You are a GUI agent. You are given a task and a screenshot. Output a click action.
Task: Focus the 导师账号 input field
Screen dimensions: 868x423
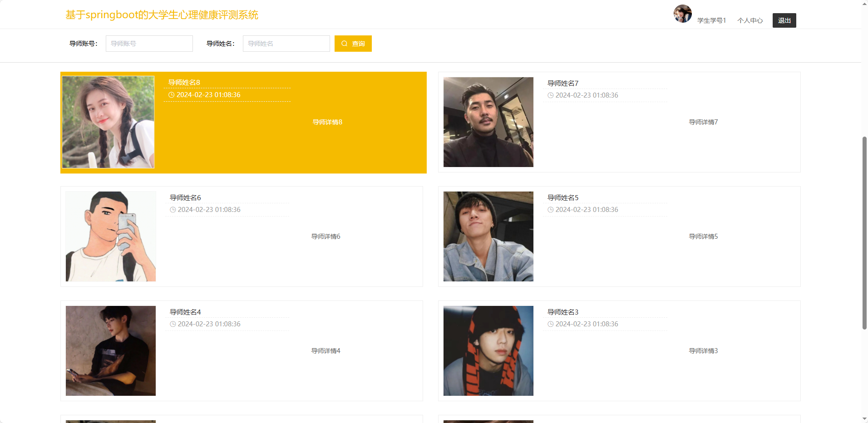149,44
